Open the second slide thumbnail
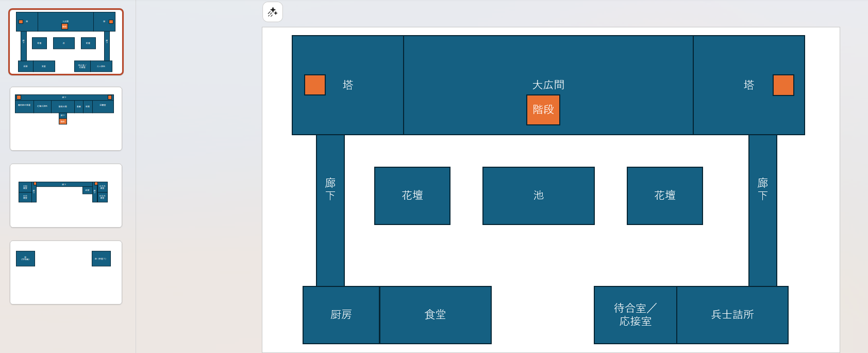The height and width of the screenshot is (353, 868). 66,119
